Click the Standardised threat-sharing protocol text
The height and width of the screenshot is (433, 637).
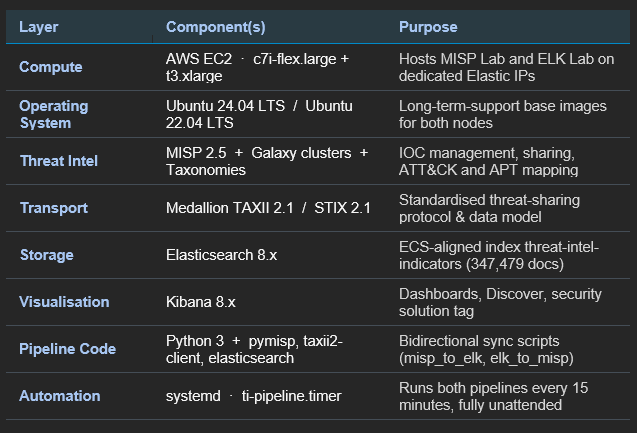pos(490,208)
